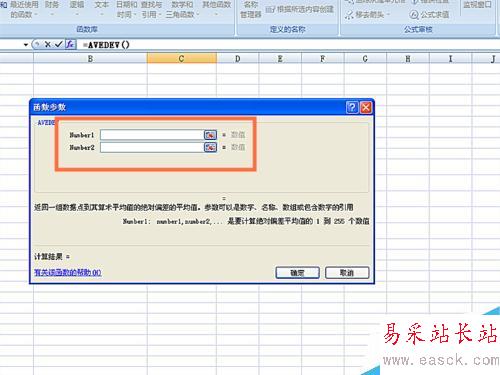Image resolution: width=500 pixels, height=375 pixels.
Task: Click into the Number1 input field
Action: (x=152, y=135)
